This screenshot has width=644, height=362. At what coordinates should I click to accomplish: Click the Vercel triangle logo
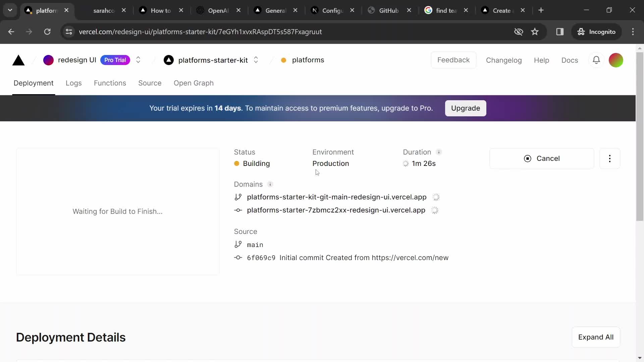coord(18,60)
